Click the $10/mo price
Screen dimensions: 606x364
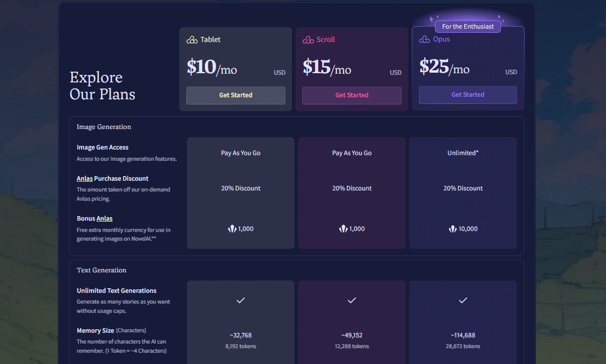tap(212, 67)
